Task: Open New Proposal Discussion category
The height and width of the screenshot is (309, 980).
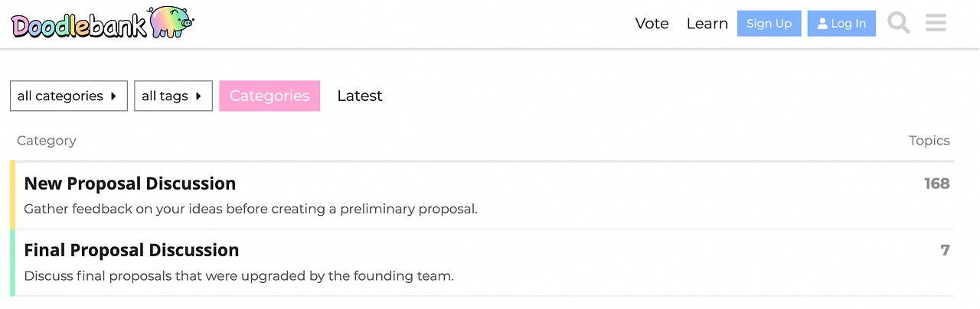Action: [x=130, y=184]
